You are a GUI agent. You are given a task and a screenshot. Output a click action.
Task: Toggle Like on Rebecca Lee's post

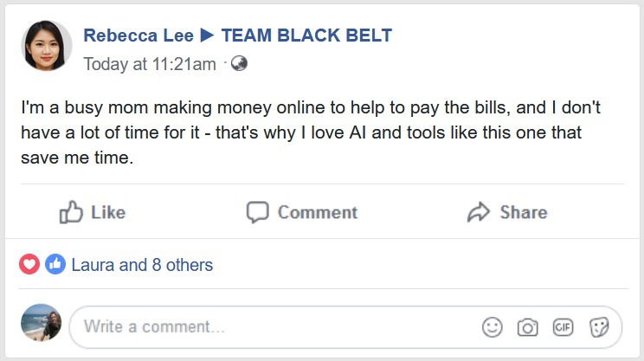click(x=92, y=212)
